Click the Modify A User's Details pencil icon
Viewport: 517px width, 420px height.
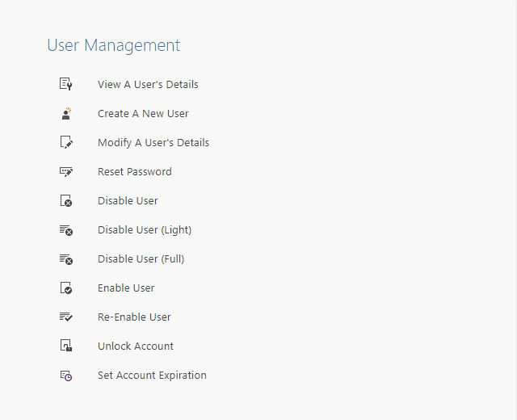66,142
